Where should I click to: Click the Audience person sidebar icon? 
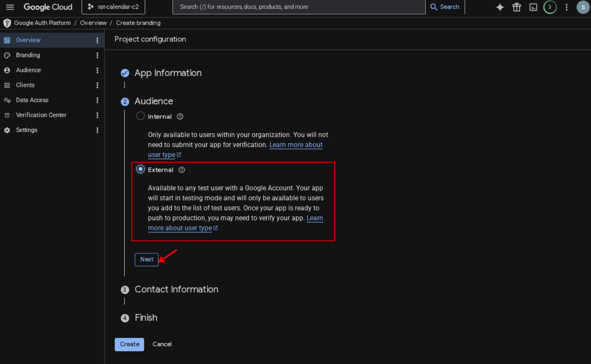(7, 70)
